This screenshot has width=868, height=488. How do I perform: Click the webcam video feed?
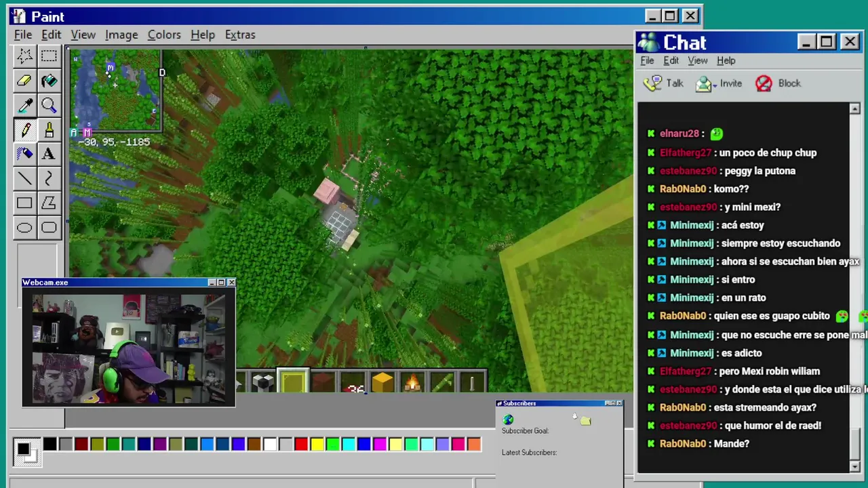click(x=129, y=348)
